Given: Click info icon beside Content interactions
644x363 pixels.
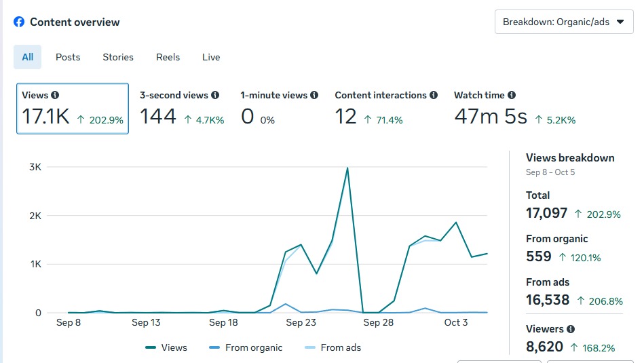Looking at the screenshot, I should pyautogui.click(x=434, y=96).
